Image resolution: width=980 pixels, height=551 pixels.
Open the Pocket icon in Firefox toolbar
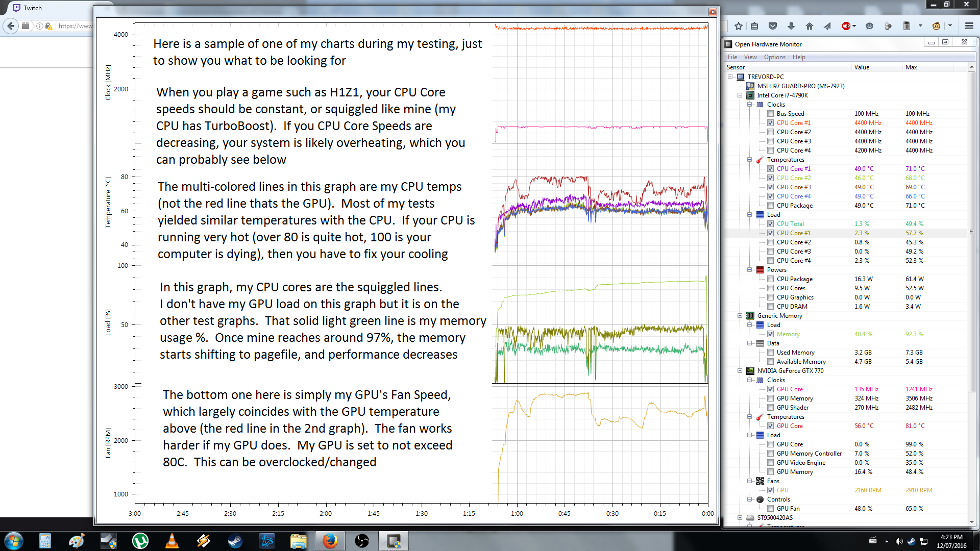click(x=773, y=26)
